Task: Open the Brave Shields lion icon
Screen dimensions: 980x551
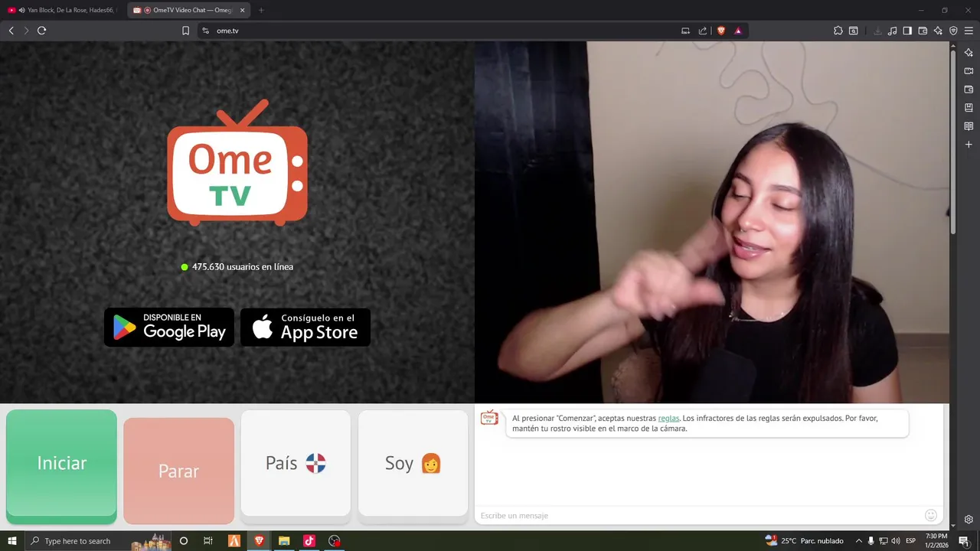Action: [x=721, y=31]
